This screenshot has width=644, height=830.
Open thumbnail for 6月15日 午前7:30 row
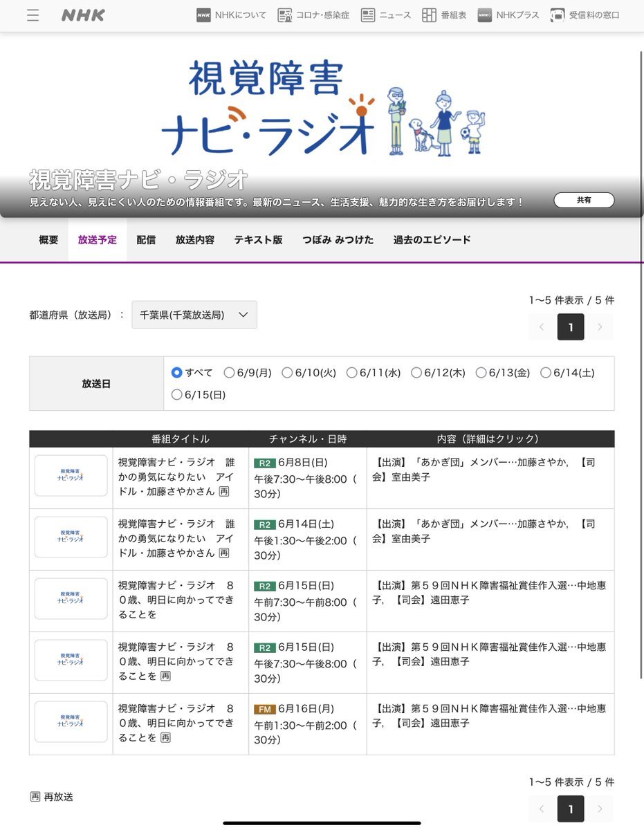(71, 598)
